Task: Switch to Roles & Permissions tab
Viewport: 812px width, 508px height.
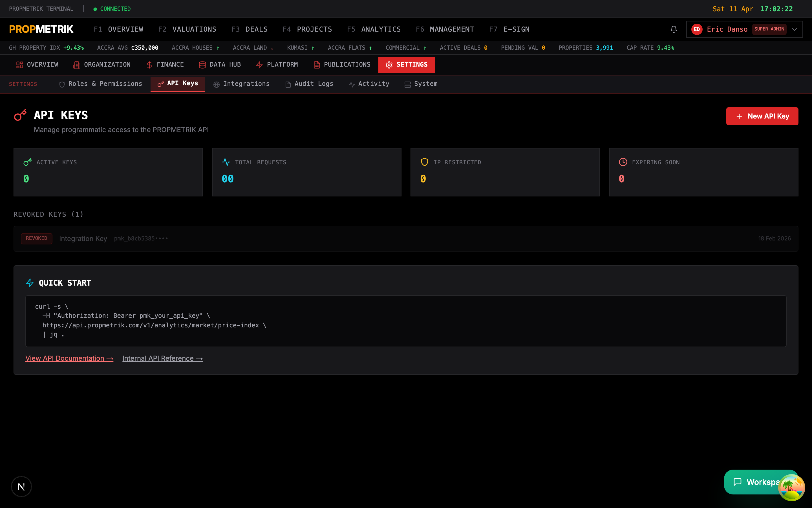Action: pyautogui.click(x=101, y=84)
